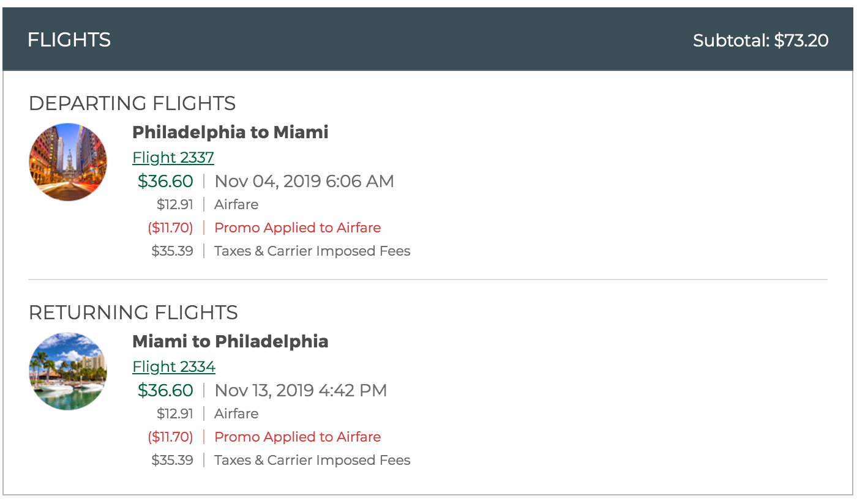Click the departing flight $36.60 price
The height and width of the screenshot is (504, 857).
tap(165, 181)
